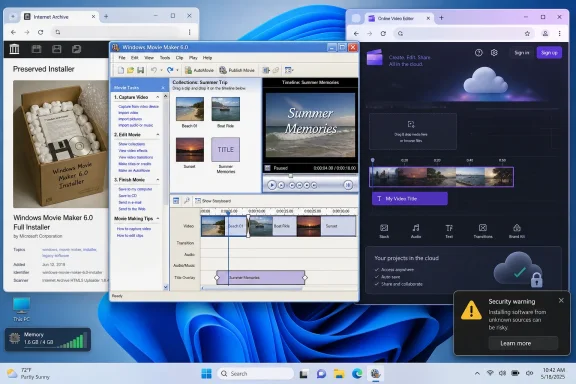
Task: Click the down arrow of the Movie Tasks scrollbar
Action: tap(165, 287)
